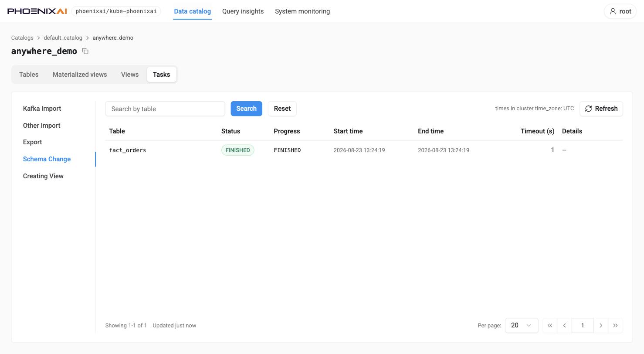Viewport: 644px width, 354px height.
Task: Show Creating View tasks
Action: 43,176
